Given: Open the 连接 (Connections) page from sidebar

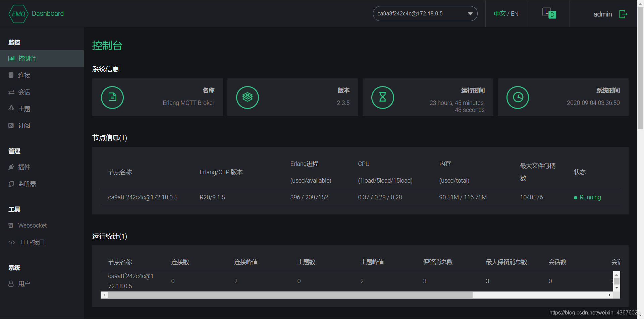Looking at the screenshot, I should (x=24, y=75).
